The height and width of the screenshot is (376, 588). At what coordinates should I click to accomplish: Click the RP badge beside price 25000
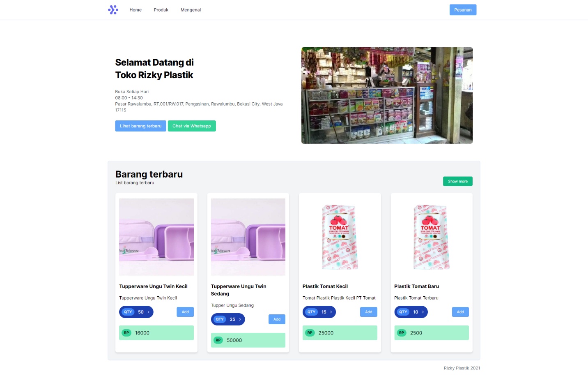click(x=310, y=333)
